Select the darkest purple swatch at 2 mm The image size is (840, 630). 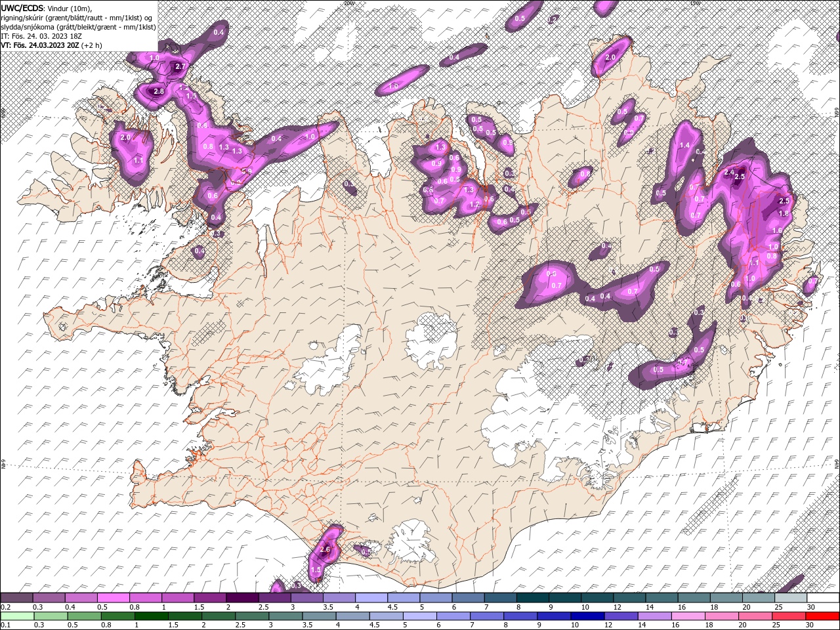click(242, 598)
